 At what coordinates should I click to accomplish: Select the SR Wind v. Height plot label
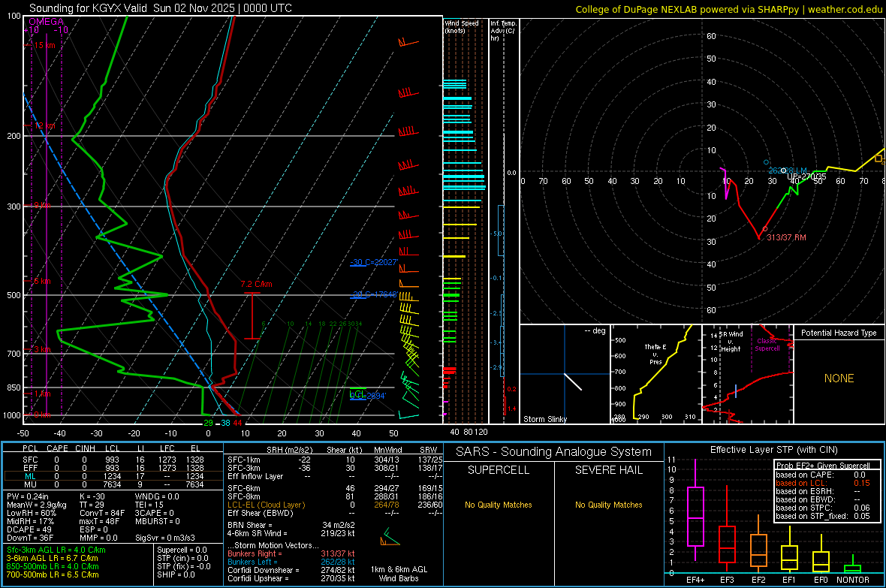point(731,342)
